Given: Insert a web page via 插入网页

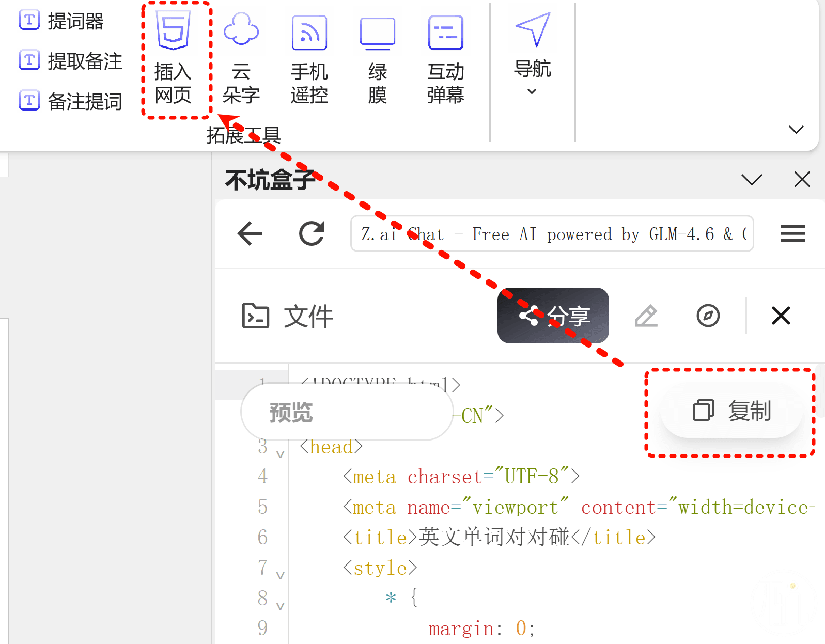Looking at the screenshot, I should (x=174, y=59).
